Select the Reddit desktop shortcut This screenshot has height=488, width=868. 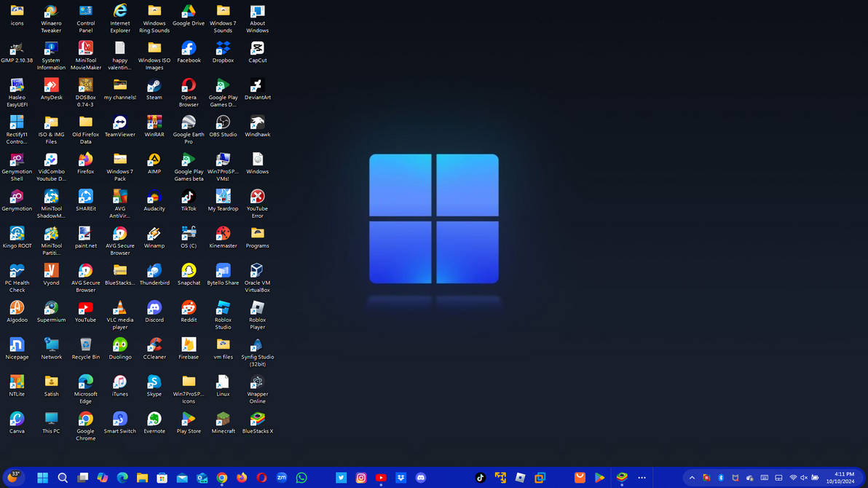tap(189, 312)
